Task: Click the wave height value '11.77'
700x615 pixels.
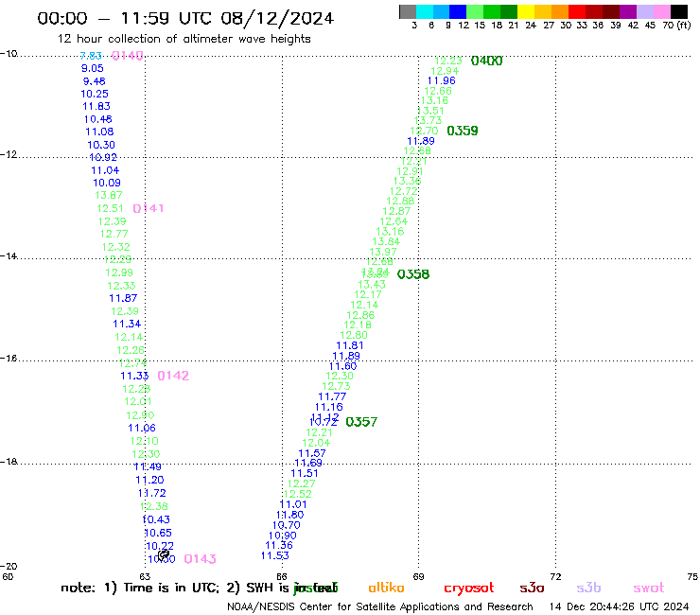Action: [332, 396]
